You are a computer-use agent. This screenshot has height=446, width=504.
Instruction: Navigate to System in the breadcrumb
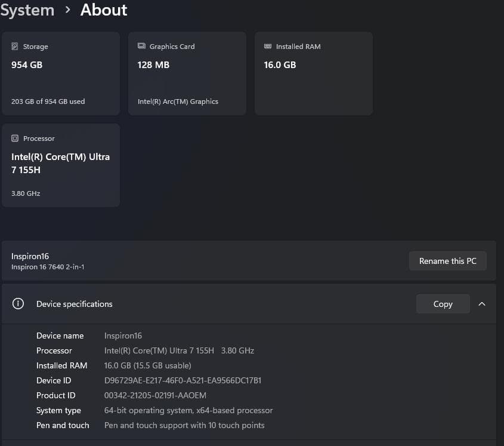(x=27, y=10)
